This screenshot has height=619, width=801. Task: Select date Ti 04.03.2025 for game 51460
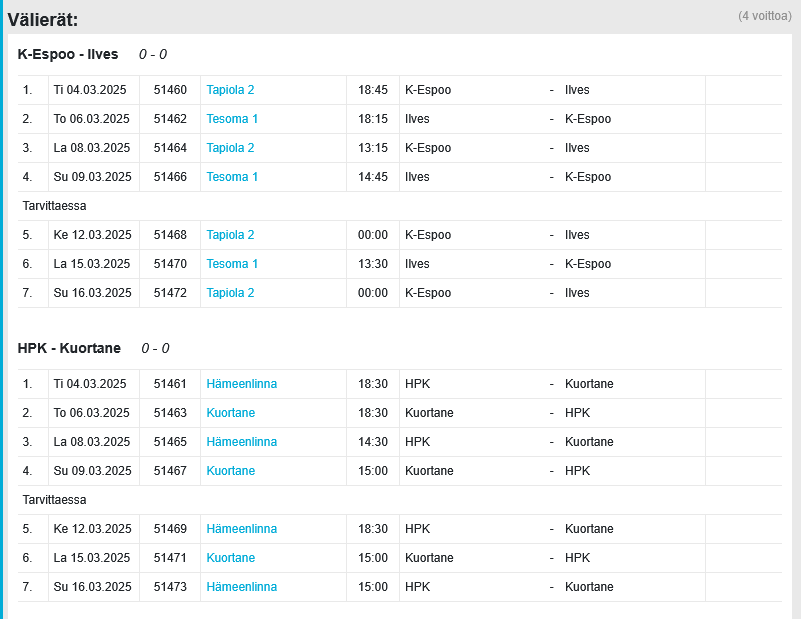coord(90,90)
